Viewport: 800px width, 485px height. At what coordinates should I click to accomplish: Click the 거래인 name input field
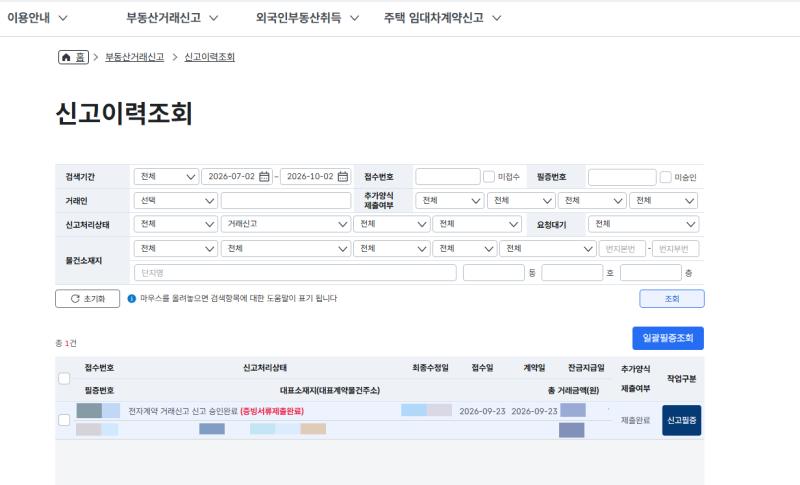tap(286, 200)
